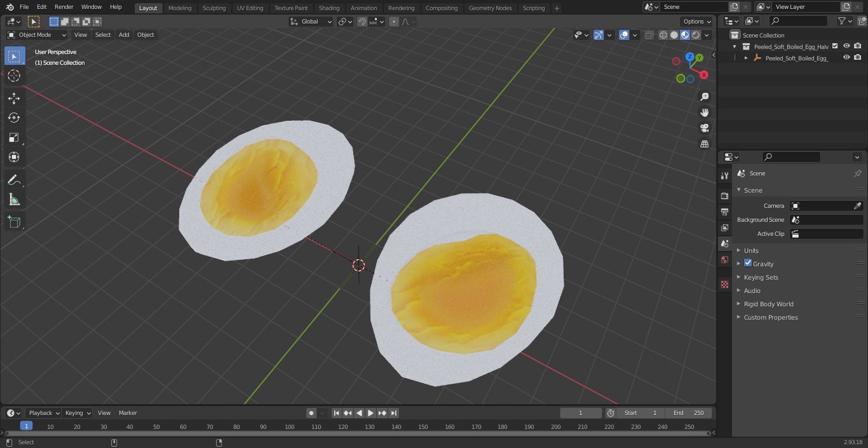Select the Transform tool
Image resolution: width=868 pixels, height=448 pixels.
point(14,157)
